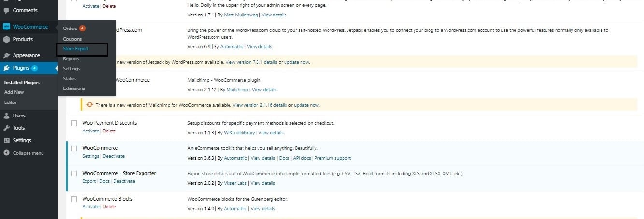Go to Installed Plugins submenu item
The height and width of the screenshot is (219, 644).
click(22, 83)
